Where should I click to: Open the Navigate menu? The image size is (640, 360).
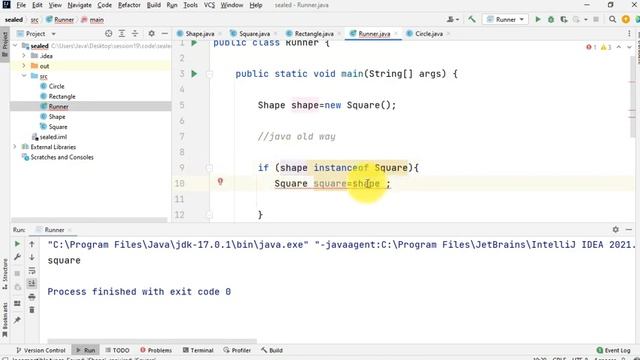[x=79, y=5]
